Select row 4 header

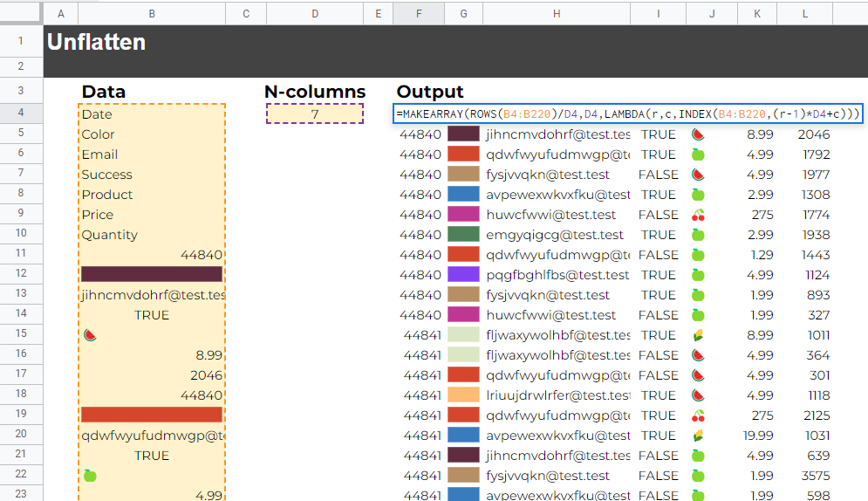pyautogui.click(x=21, y=113)
